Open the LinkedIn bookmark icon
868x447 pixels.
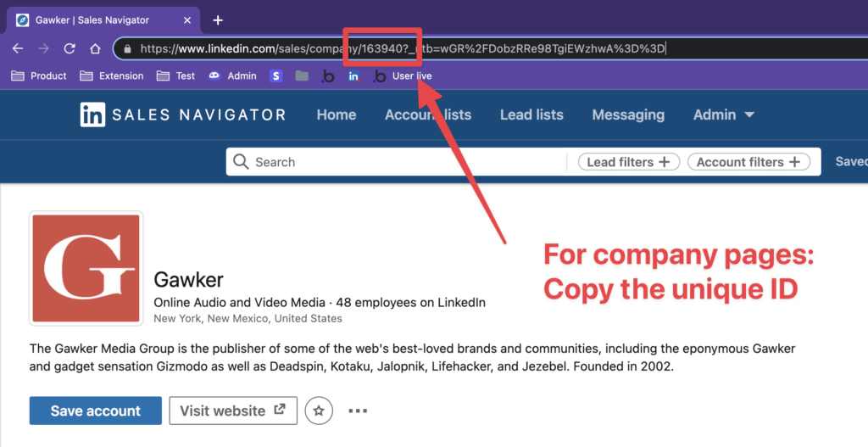[353, 76]
